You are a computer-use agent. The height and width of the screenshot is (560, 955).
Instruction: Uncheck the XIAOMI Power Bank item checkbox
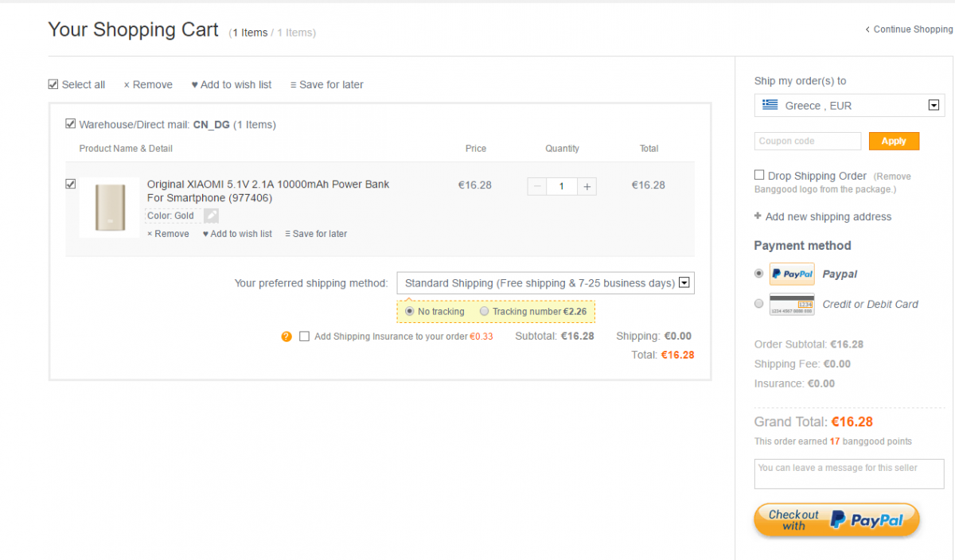pyautogui.click(x=71, y=184)
